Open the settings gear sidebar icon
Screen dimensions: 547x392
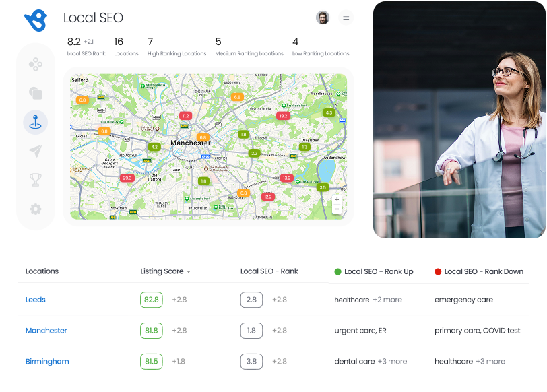click(x=36, y=209)
